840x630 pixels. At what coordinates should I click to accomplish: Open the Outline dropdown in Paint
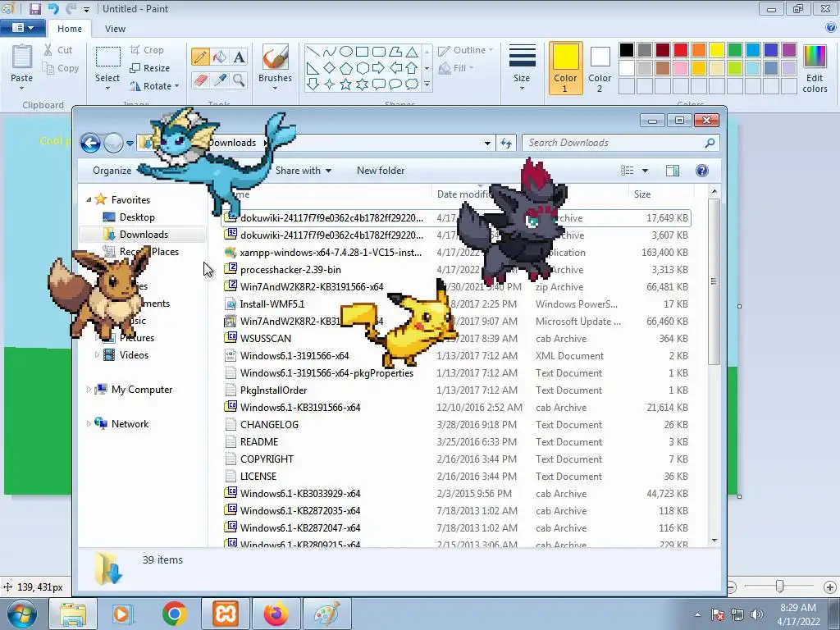pyautogui.click(x=466, y=50)
